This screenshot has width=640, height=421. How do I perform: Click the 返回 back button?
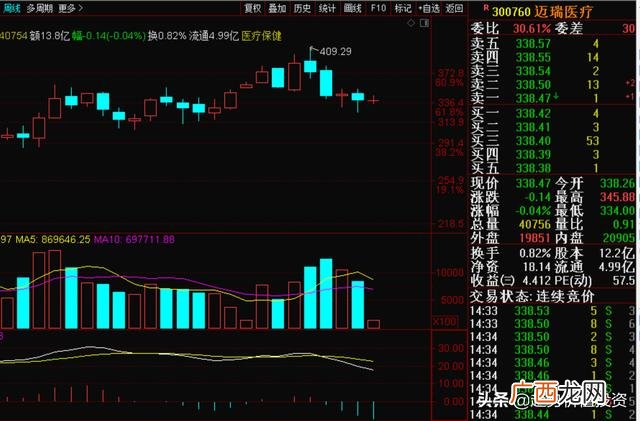click(x=454, y=8)
